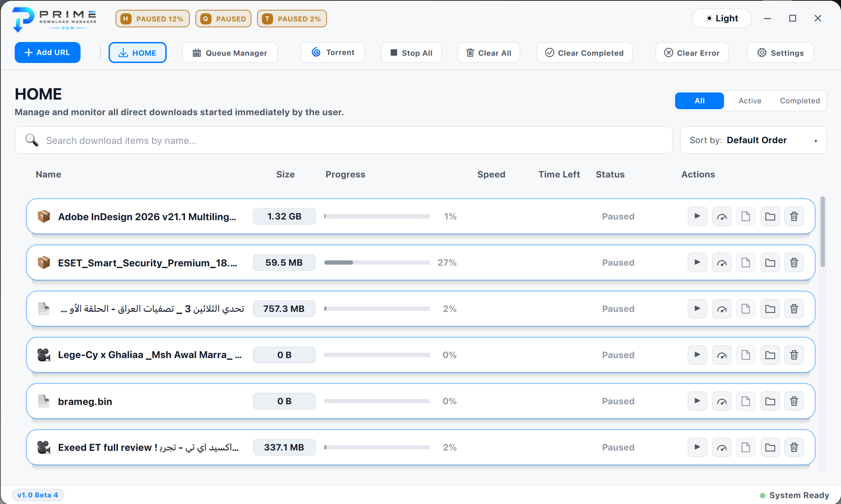Click the H PAUSED 12% status badge

click(x=152, y=19)
